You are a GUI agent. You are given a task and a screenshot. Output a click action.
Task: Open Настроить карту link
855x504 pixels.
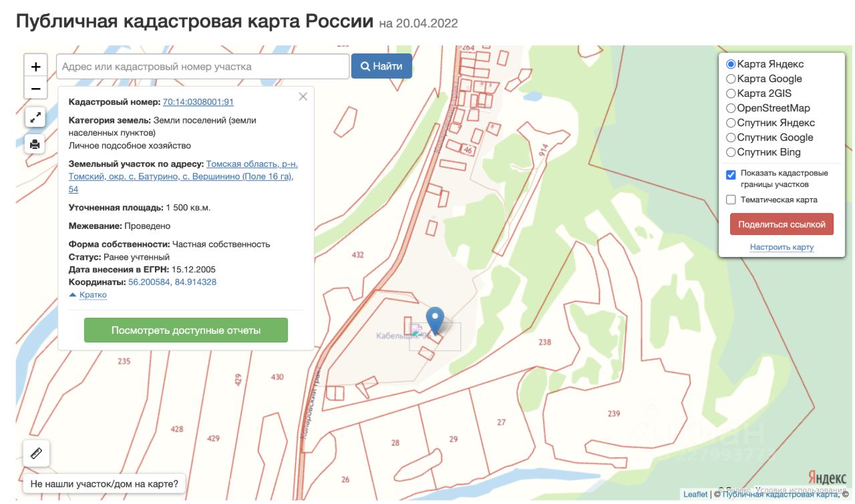pyautogui.click(x=782, y=247)
